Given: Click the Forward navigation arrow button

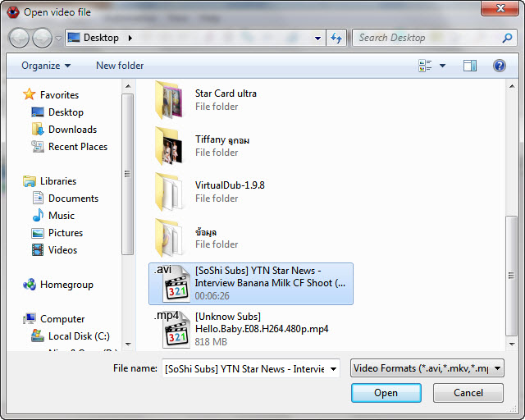Looking at the screenshot, I should coord(42,38).
